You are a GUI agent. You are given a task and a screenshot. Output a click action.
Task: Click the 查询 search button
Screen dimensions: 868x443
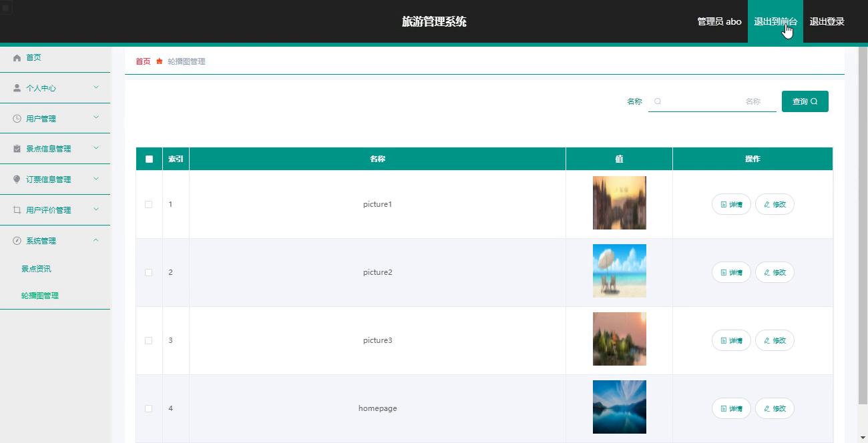pyautogui.click(x=805, y=101)
